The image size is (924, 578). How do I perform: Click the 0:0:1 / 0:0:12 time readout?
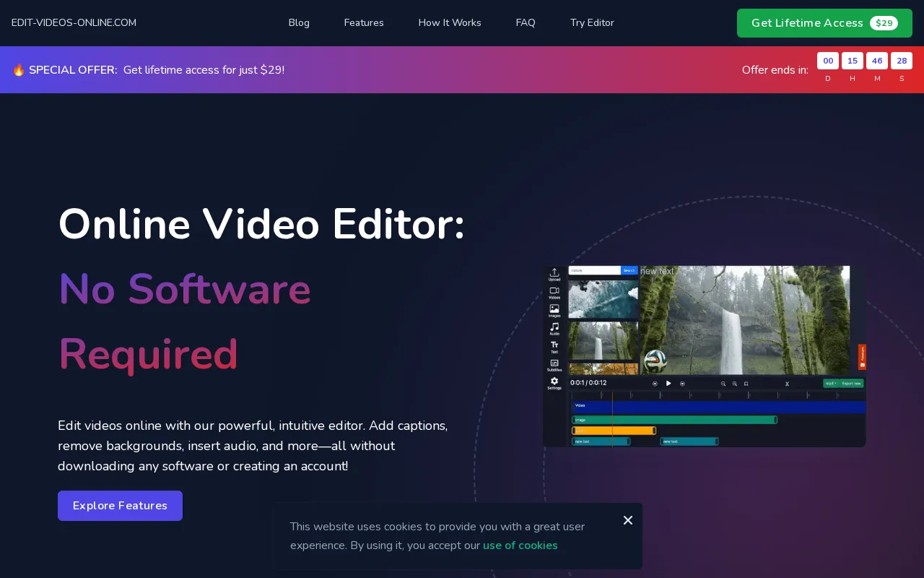point(588,383)
